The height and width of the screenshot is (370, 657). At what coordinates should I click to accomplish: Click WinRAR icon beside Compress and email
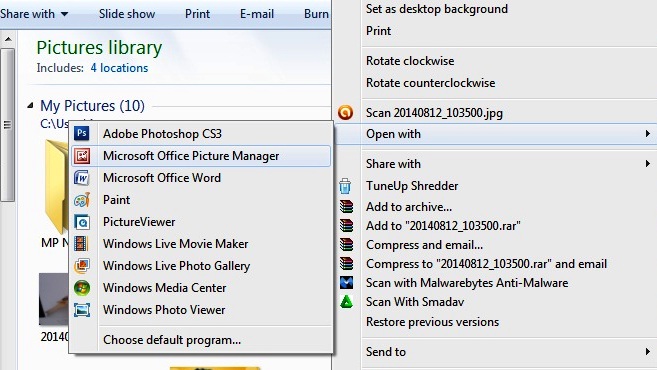pos(346,244)
